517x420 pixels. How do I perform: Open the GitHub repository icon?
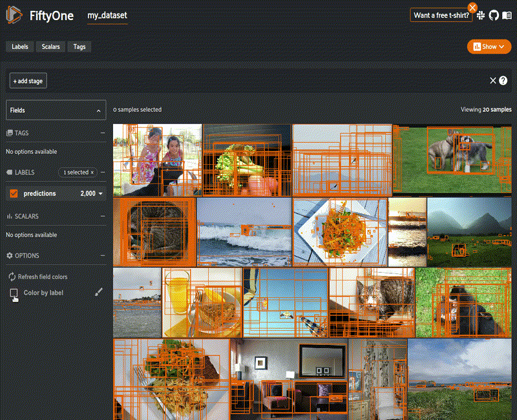click(494, 15)
